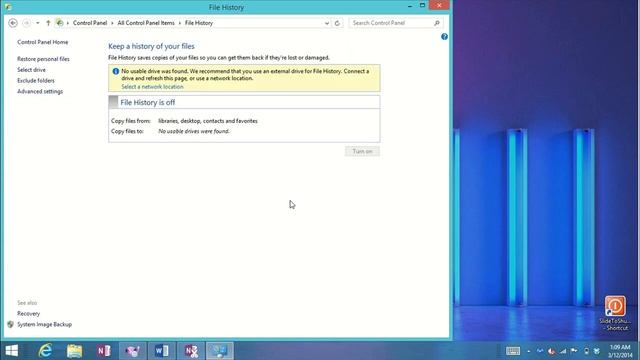Open the touch keyboard tray icon
640x360 pixels.
click(x=513, y=351)
